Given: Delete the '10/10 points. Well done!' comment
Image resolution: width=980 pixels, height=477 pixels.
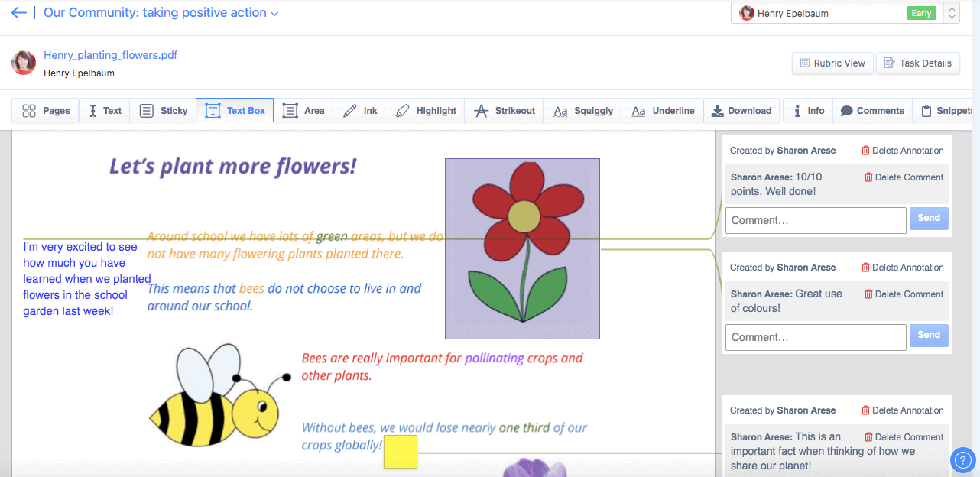Looking at the screenshot, I should pyautogui.click(x=904, y=177).
